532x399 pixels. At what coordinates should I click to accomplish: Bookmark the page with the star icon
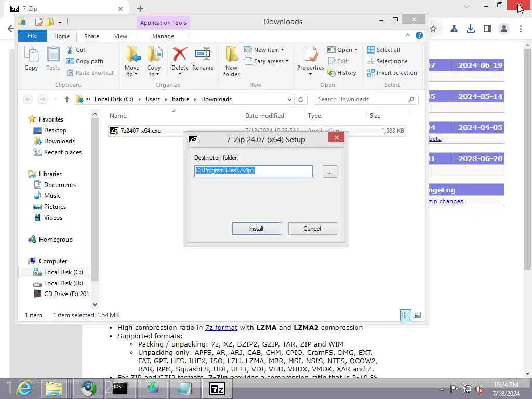(x=433, y=29)
